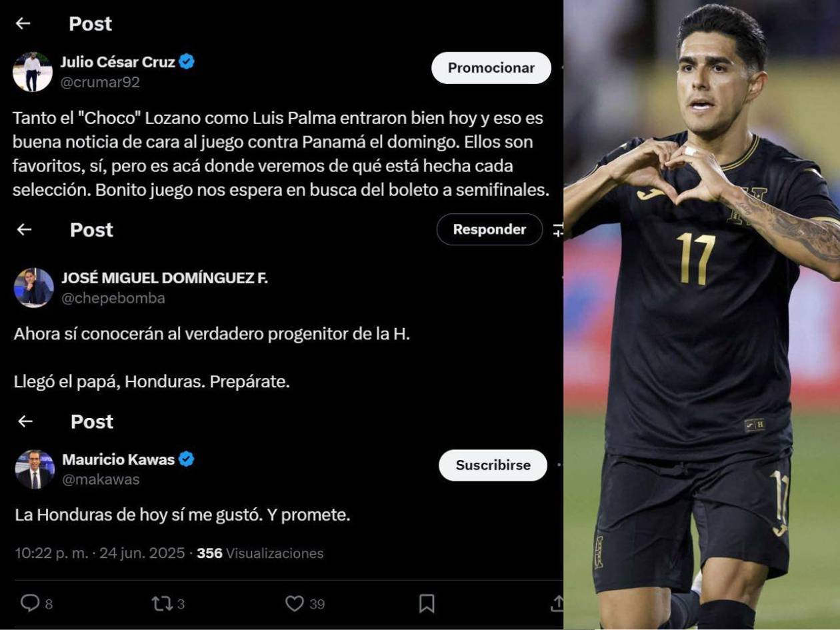Click back arrow beside second Post header
The width and height of the screenshot is (840, 630).
pos(24,229)
